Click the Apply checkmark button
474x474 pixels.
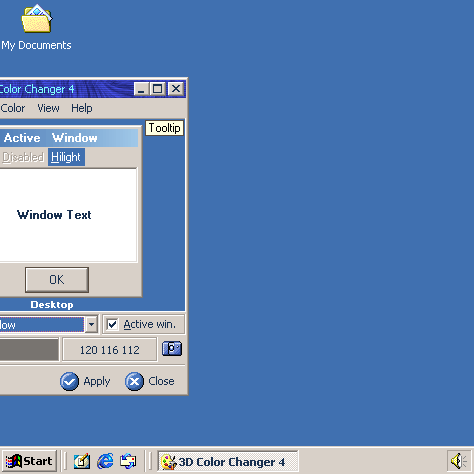tap(85, 381)
